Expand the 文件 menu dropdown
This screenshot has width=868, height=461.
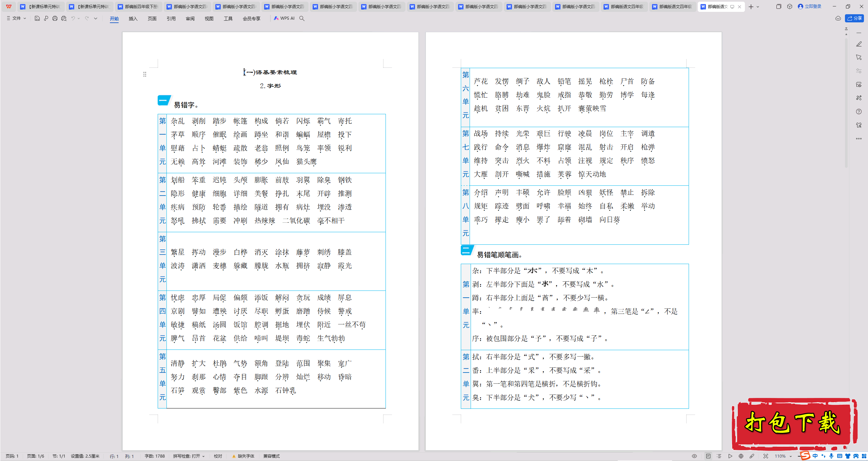(x=16, y=18)
